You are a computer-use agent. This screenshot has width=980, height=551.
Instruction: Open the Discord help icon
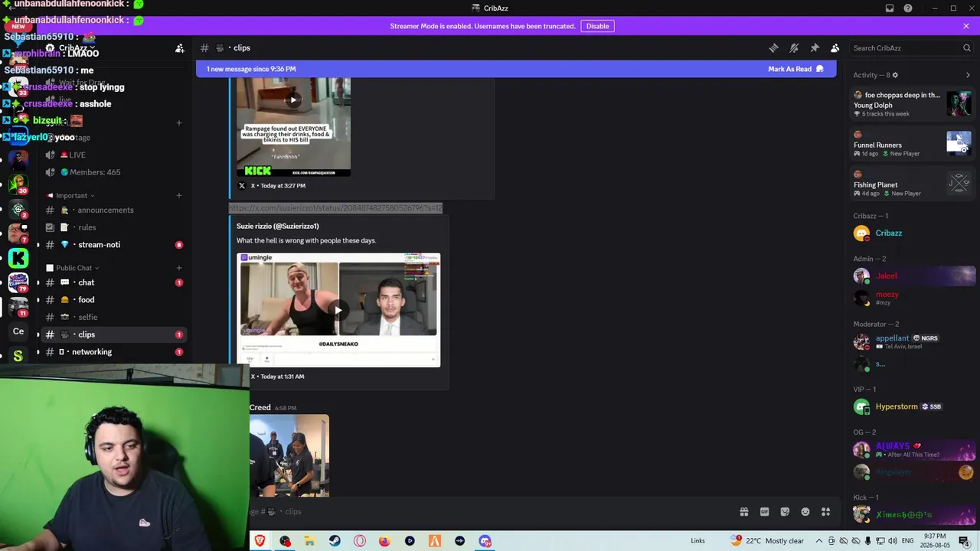(x=908, y=8)
